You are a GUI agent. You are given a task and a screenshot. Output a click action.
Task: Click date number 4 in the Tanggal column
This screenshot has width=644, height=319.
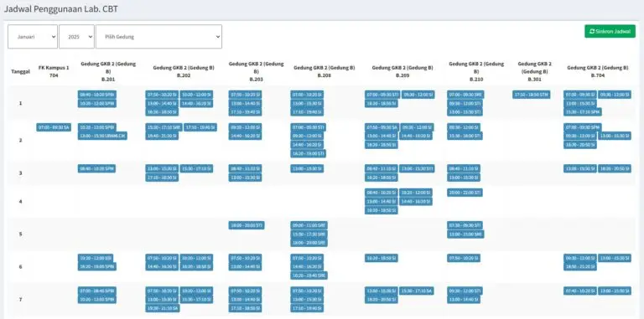20,201
